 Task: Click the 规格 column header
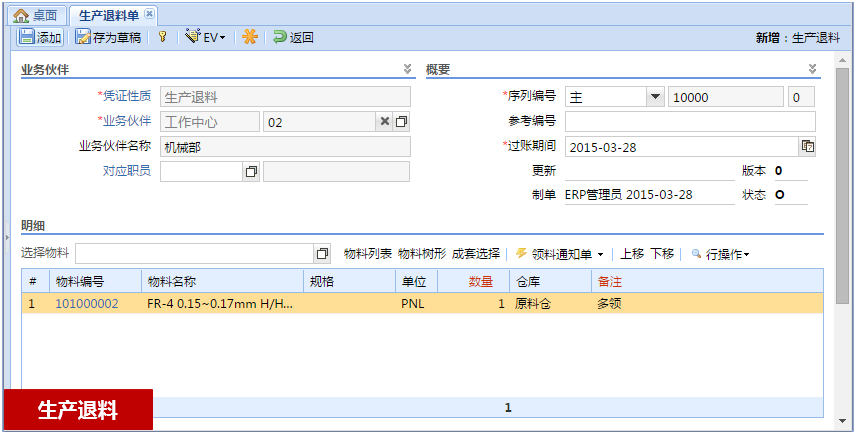click(349, 282)
